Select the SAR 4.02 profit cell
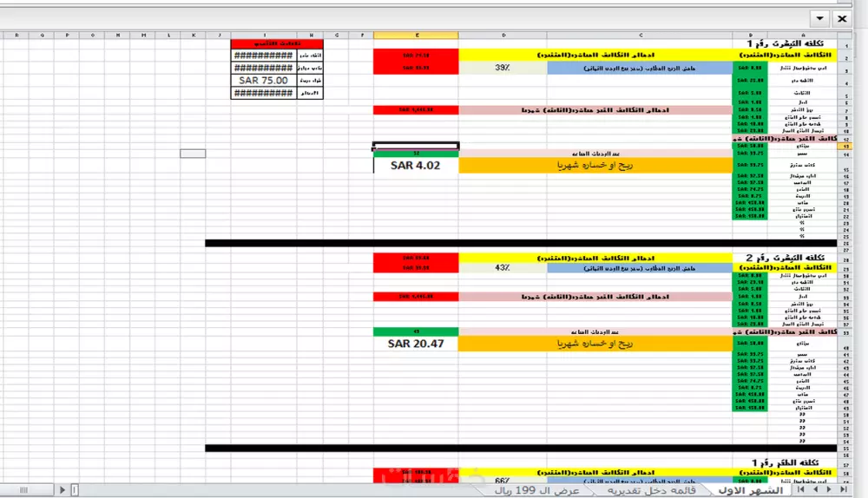 [416, 166]
